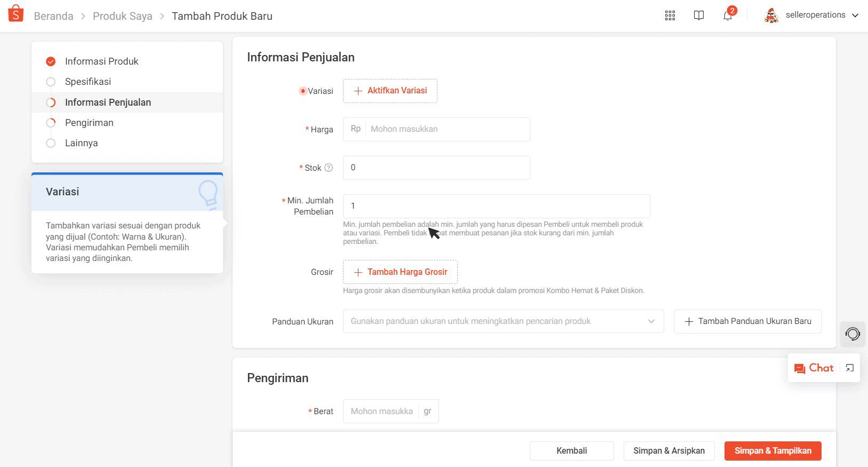Open customer support headset icon
Screen dimensions: 868x467
click(x=853, y=334)
